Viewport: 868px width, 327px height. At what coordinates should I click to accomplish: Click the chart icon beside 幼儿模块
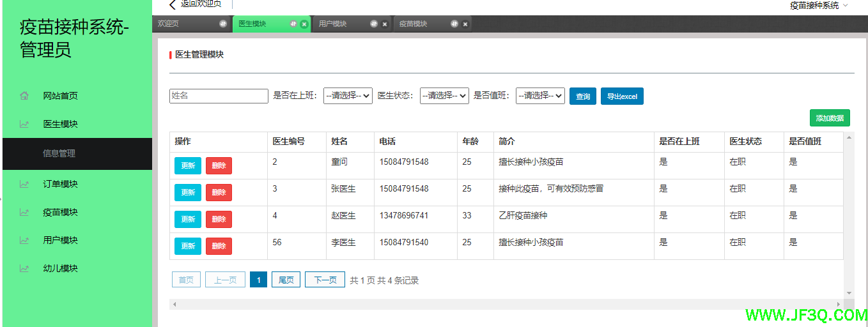[x=24, y=268]
